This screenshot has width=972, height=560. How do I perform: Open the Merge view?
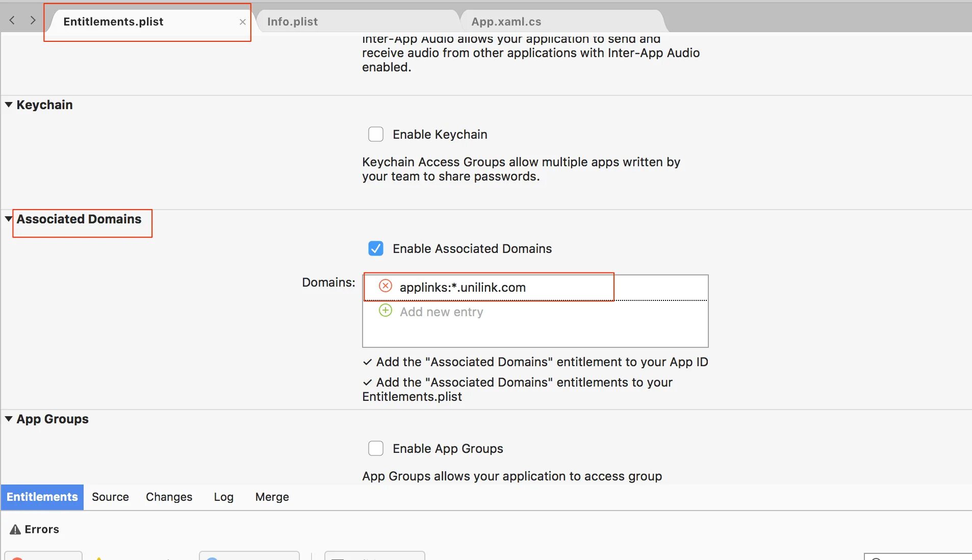tap(272, 497)
